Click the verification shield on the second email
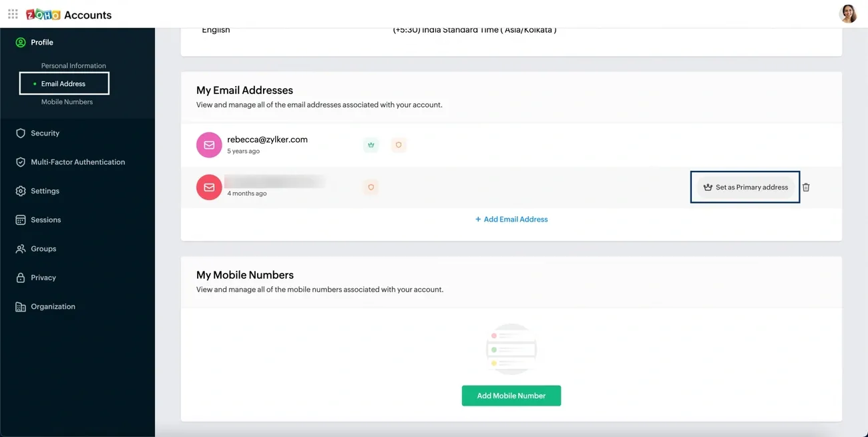Image resolution: width=868 pixels, height=437 pixels. coord(371,187)
